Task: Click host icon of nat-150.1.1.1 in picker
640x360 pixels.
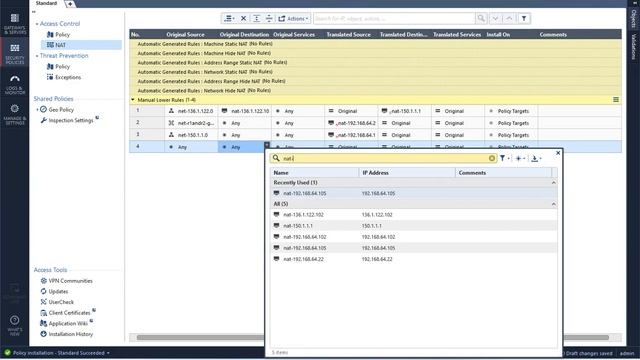Action: [276, 225]
